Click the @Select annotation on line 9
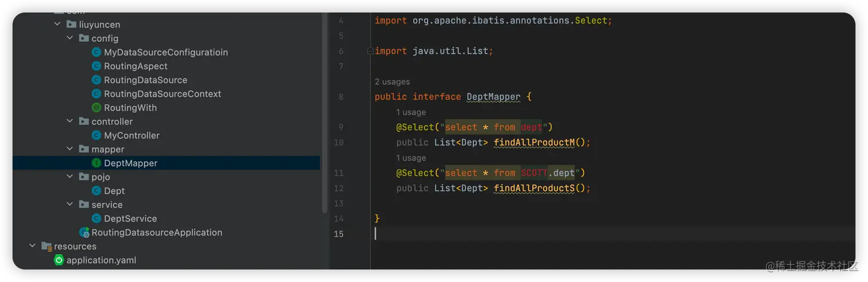Viewport: 868px width, 282px height. [415, 127]
